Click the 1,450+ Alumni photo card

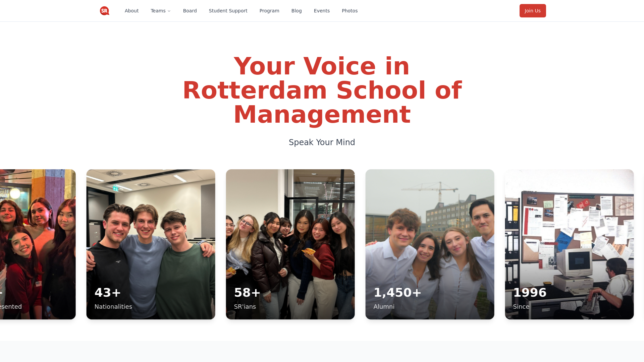[430, 244]
